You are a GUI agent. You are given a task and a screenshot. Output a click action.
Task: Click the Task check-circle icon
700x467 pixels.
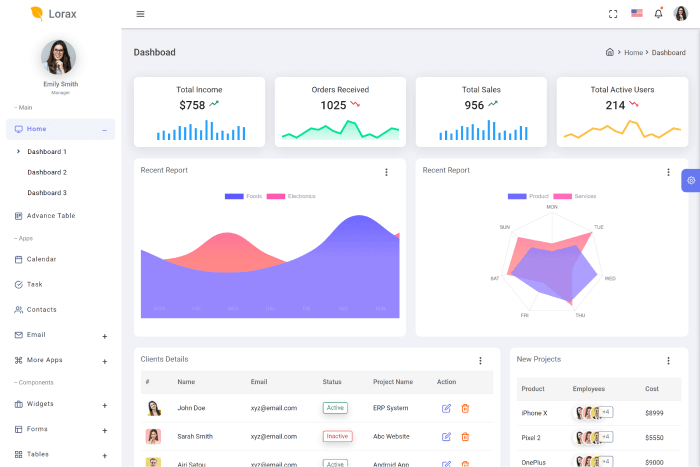pyautogui.click(x=18, y=284)
